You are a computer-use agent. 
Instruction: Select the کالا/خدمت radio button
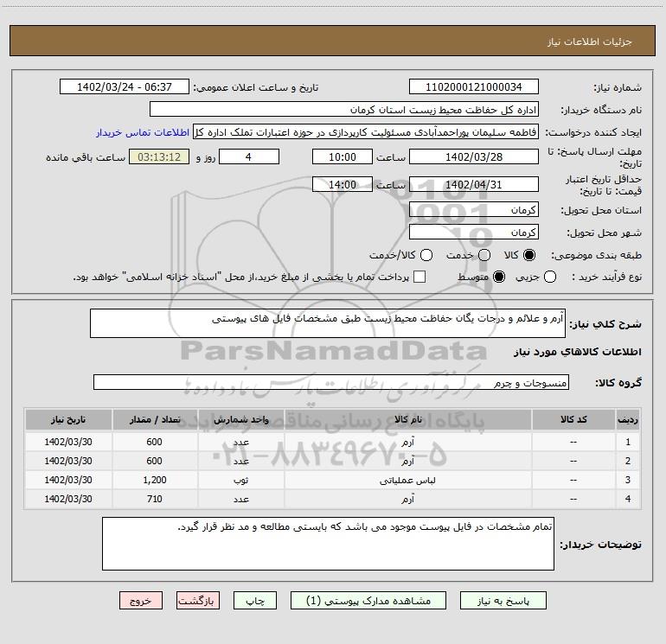click(426, 255)
